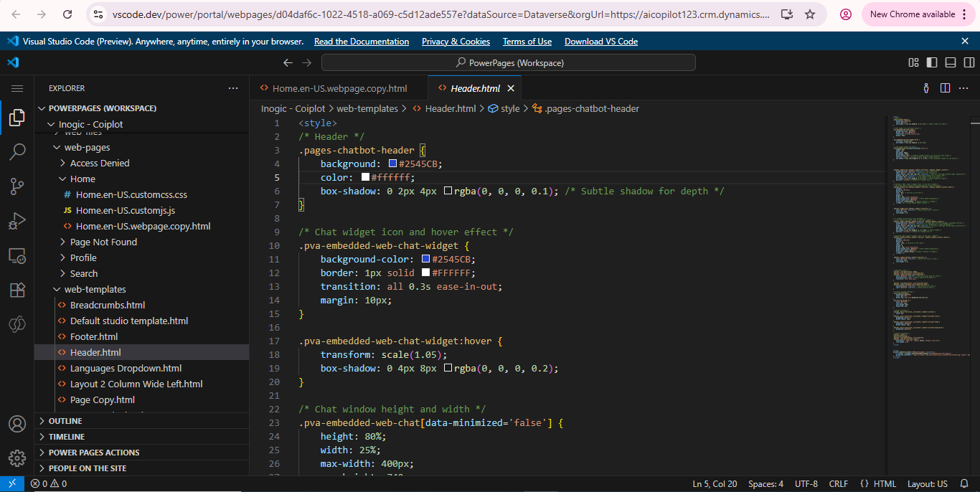
Task: Toggle Primary Side Bar visibility
Action: pos(932,62)
